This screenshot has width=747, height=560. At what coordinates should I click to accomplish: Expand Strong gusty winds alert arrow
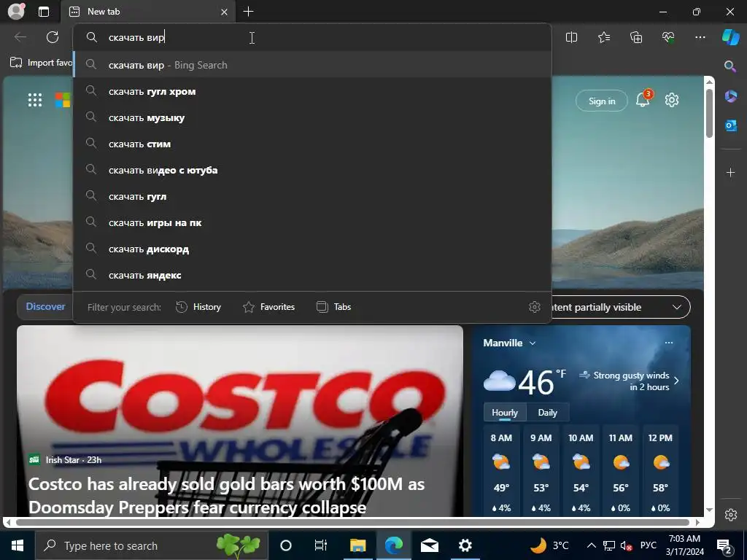[676, 381]
